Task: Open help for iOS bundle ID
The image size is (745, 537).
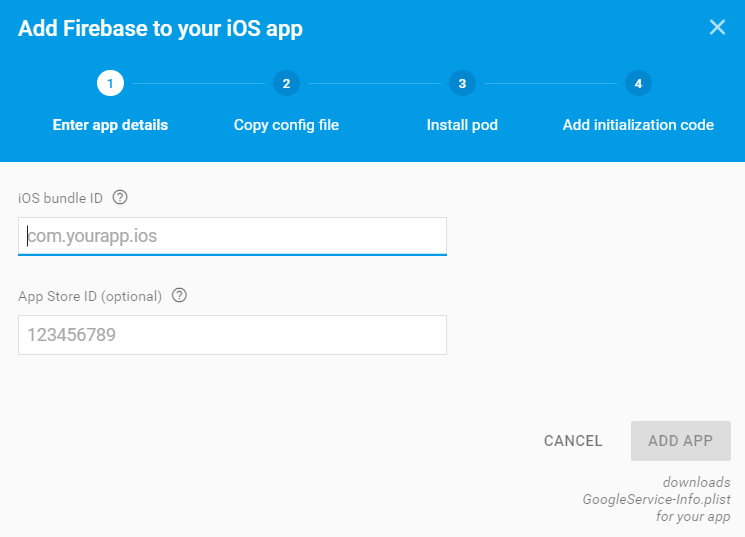Action: 120,197
